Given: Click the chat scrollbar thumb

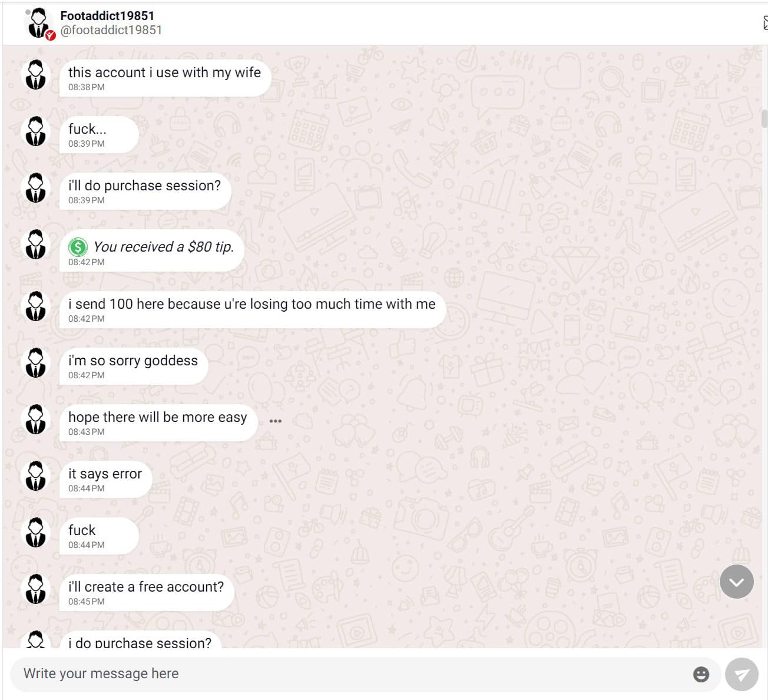Looking at the screenshot, I should tap(764, 118).
